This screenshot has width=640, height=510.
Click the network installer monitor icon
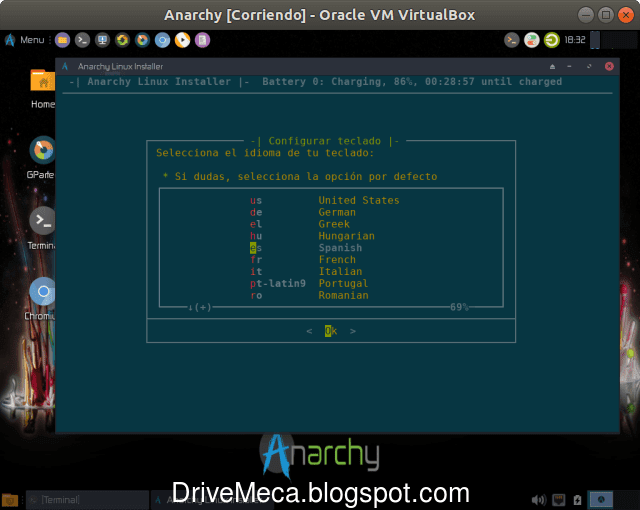pos(102,40)
